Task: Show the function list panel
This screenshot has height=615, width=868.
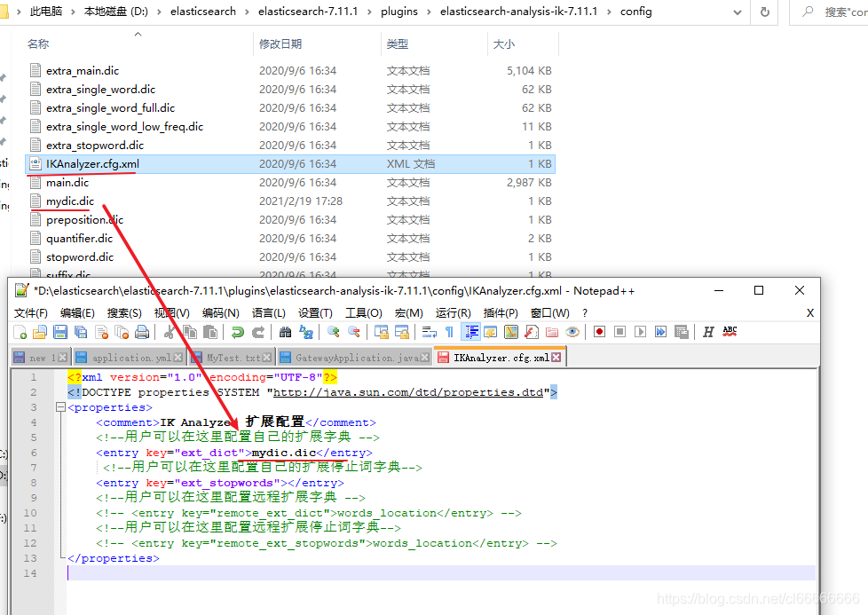Action: (532, 332)
